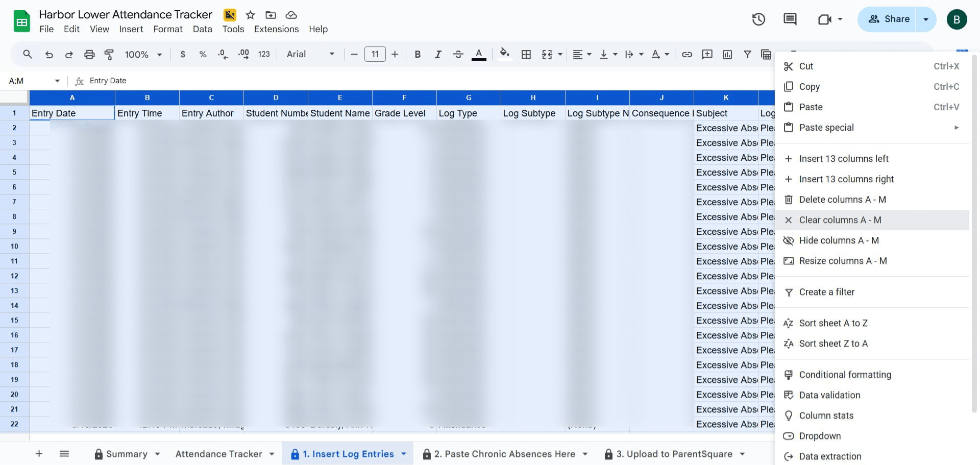Click increase decimal places icon
This screenshot has width=980, height=465.
pos(243,54)
